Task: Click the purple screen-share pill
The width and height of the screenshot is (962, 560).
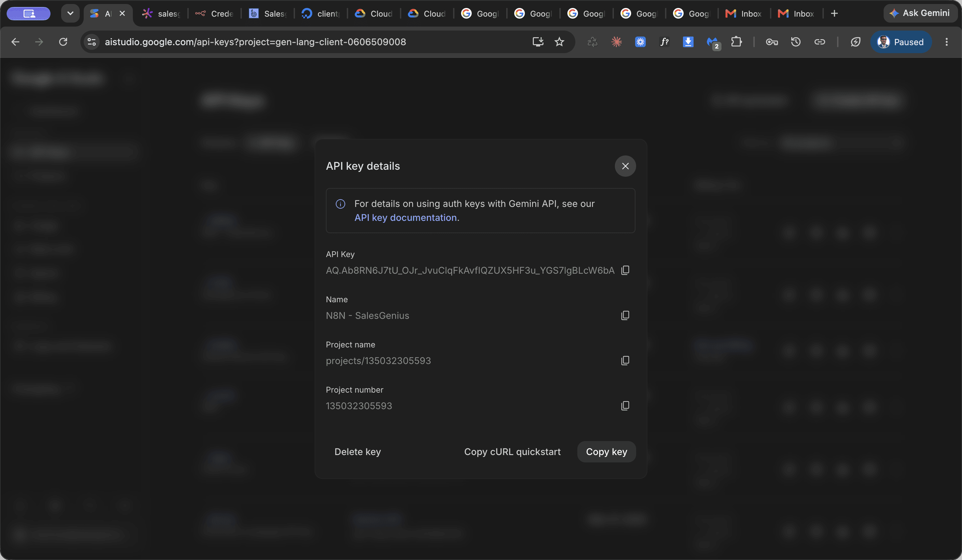Action: tap(29, 14)
